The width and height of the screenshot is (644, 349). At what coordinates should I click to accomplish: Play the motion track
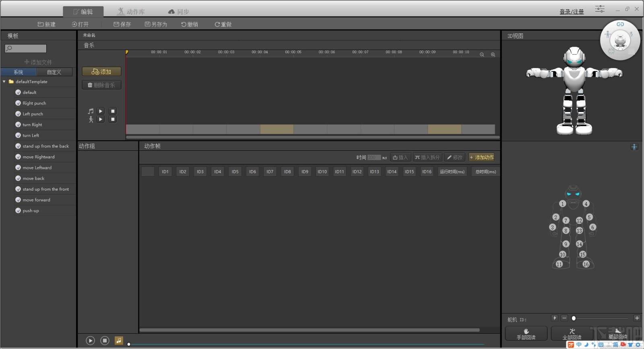coord(101,119)
